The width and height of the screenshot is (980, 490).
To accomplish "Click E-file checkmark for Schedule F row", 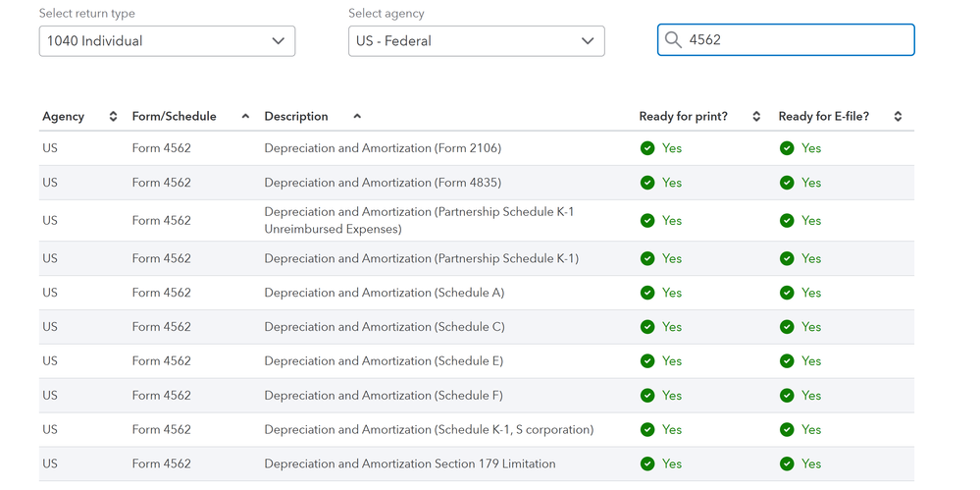I will (787, 396).
